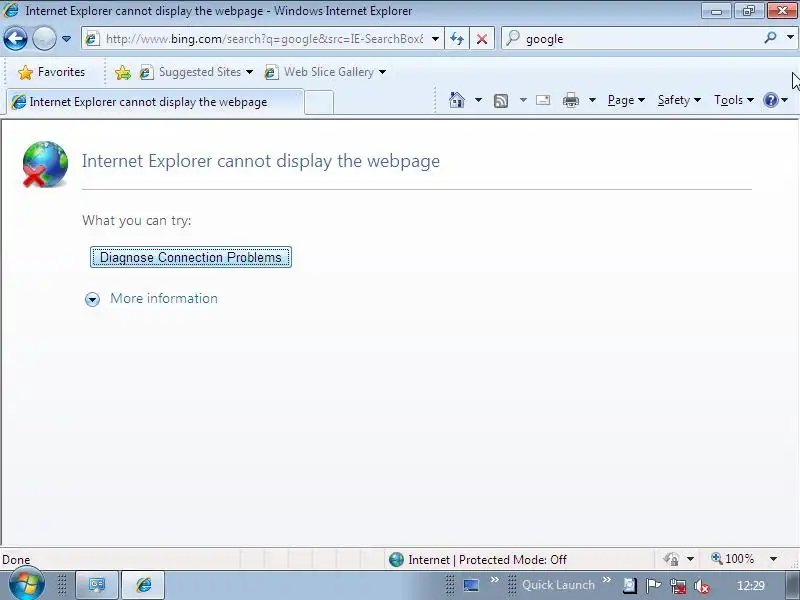800x600 pixels.
Task: Click the More information link text
Action: tap(164, 298)
